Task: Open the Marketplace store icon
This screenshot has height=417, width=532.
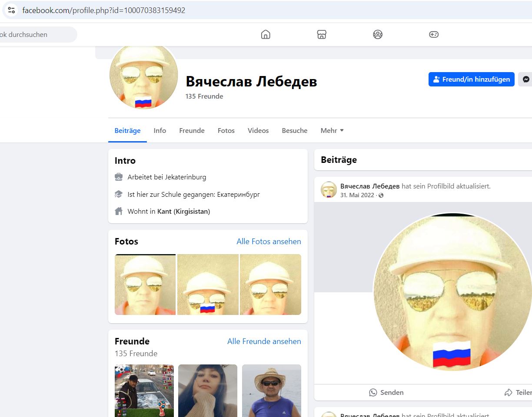Action: tap(322, 34)
